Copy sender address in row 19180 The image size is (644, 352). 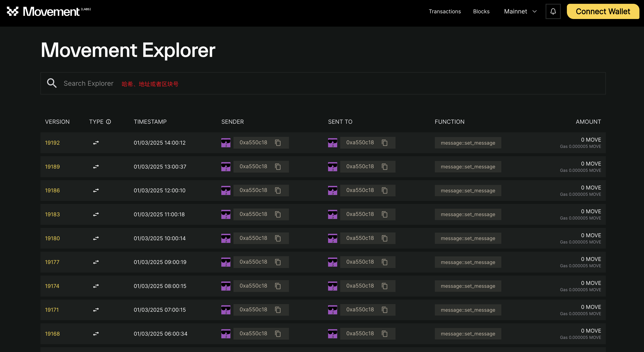point(278,238)
